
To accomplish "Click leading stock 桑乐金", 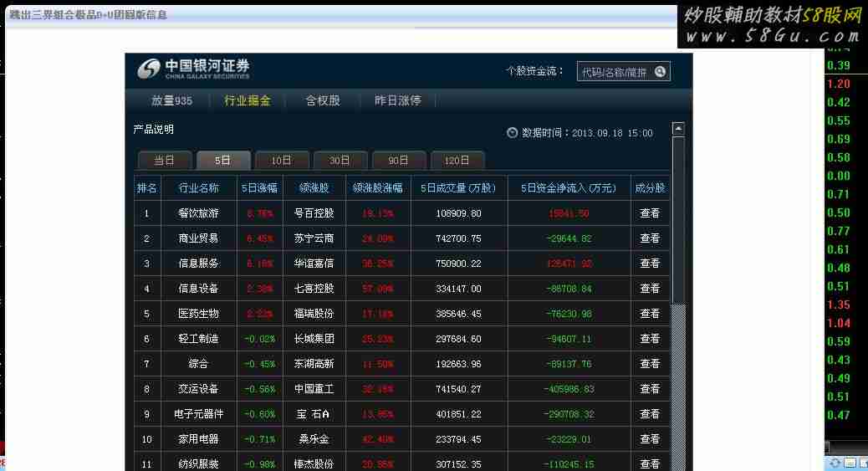I will click(314, 439).
